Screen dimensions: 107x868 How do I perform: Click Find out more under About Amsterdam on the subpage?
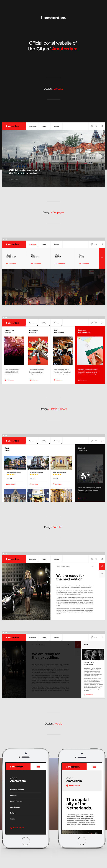(x=11, y=264)
